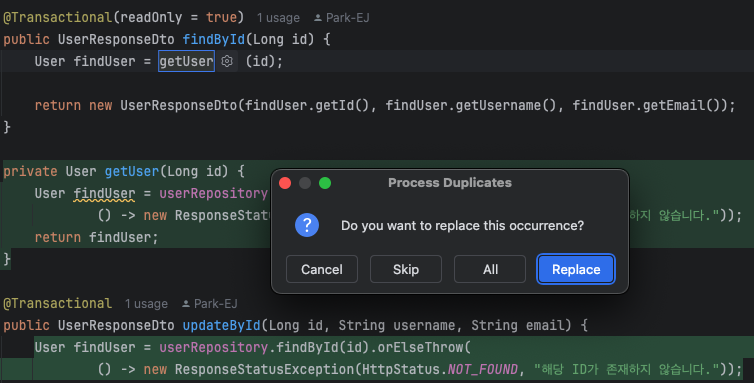Skip this duplicate occurrence
Viewport: 754px width, 383px height.
point(406,269)
